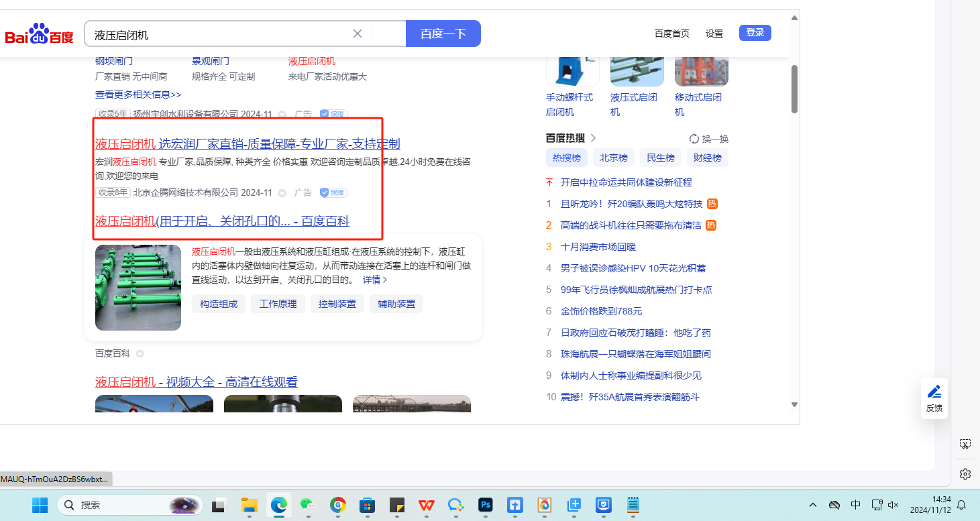Expand 详情 link in the Baike card
Viewport: 980px width, 521px height.
click(x=375, y=280)
